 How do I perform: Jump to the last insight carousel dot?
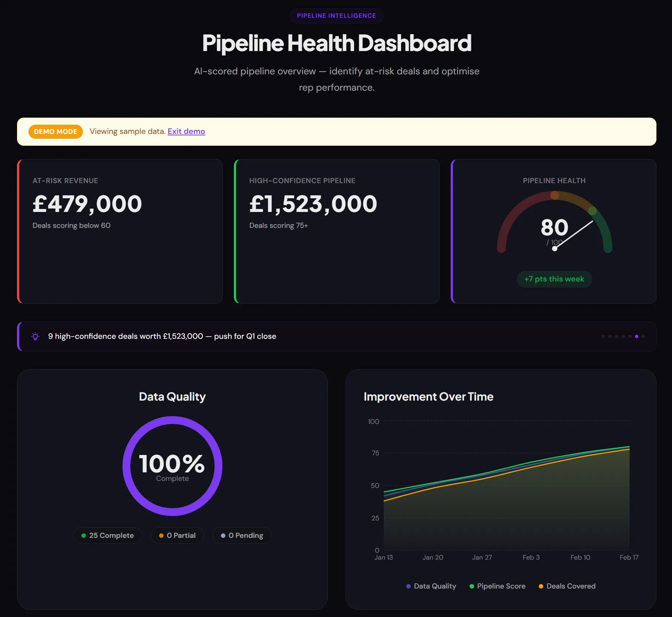643,336
